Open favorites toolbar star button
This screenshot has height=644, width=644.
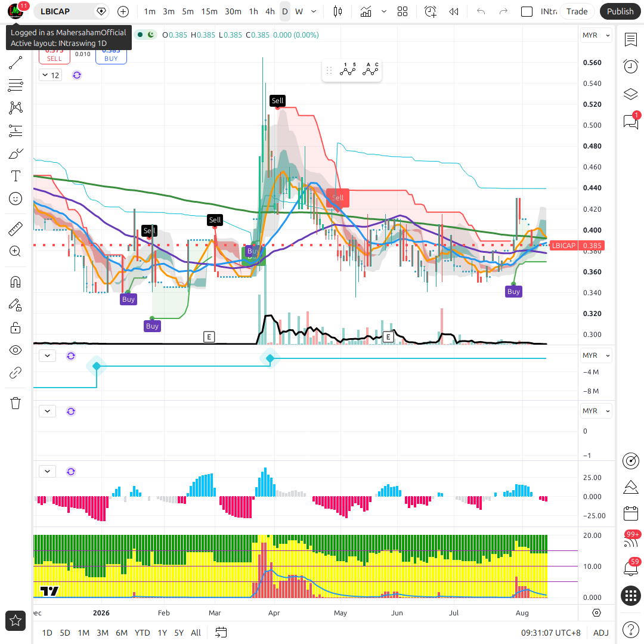[16, 620]
